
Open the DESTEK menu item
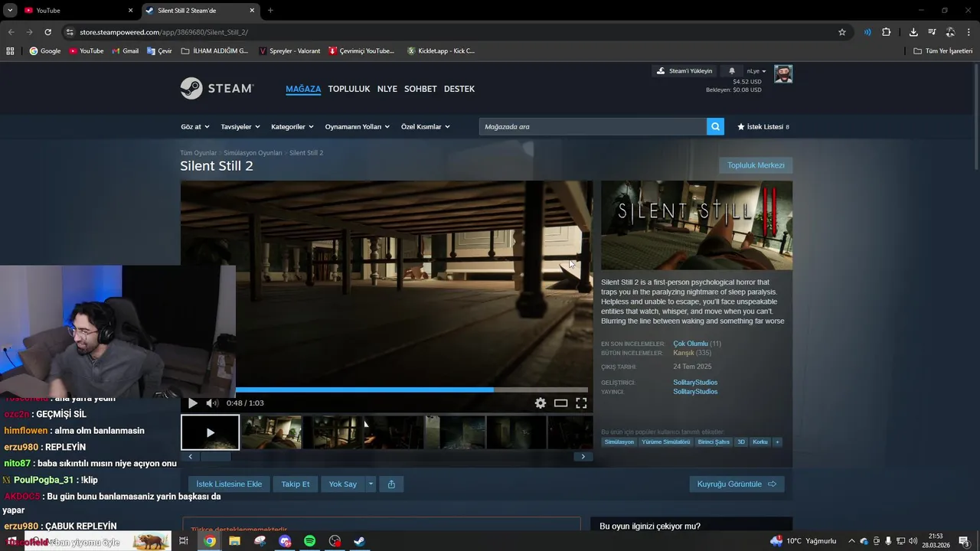459,89
